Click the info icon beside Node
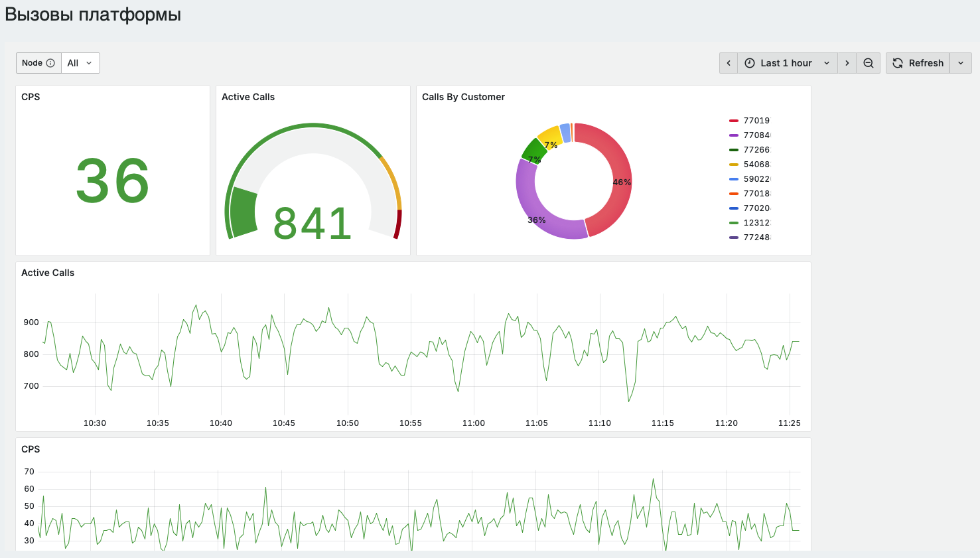This screenshot has height=558, width=980. 50,63
